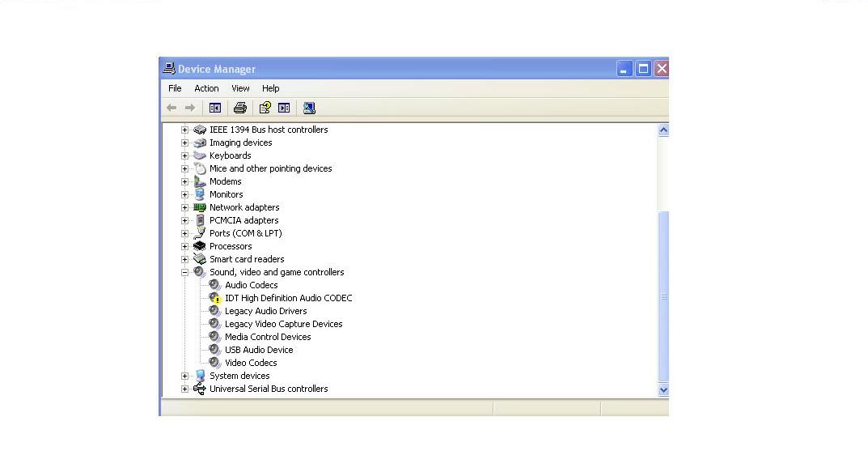
Task: Expand the Ports (COM & LPT) node
Action: (x=185, y=233)
